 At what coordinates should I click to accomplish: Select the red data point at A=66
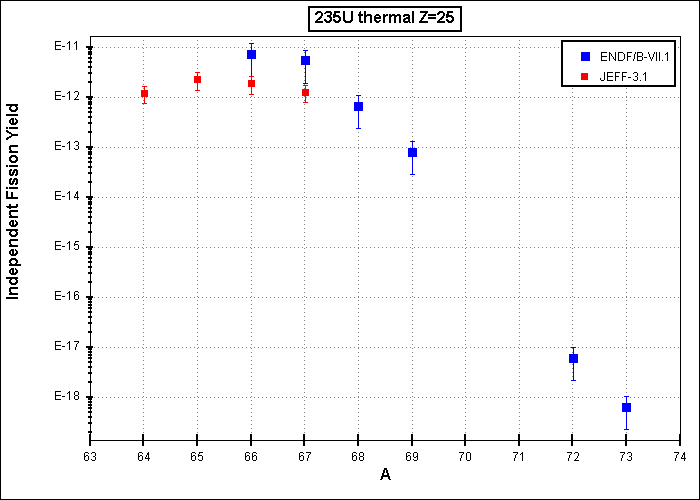click(x=251, y=83)
